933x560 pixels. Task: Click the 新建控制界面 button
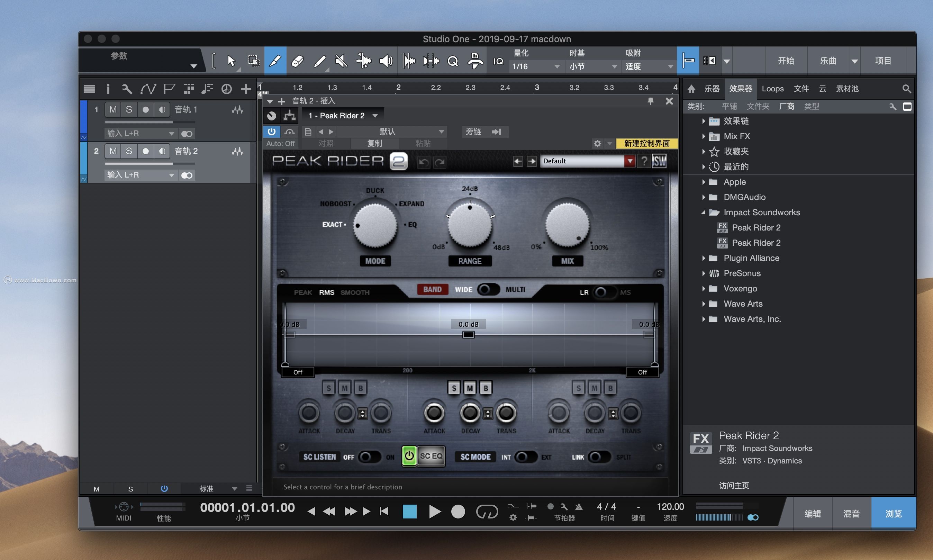(647, 143)
